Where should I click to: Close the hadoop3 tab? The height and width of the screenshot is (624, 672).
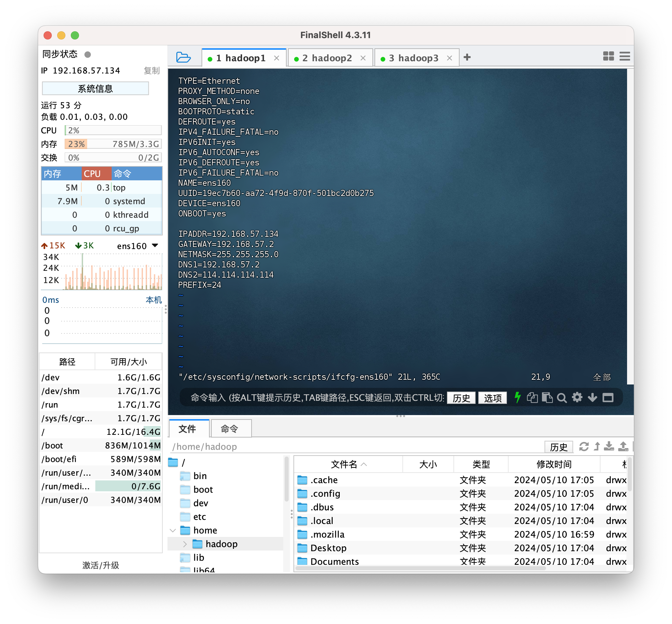coord(449,58)
